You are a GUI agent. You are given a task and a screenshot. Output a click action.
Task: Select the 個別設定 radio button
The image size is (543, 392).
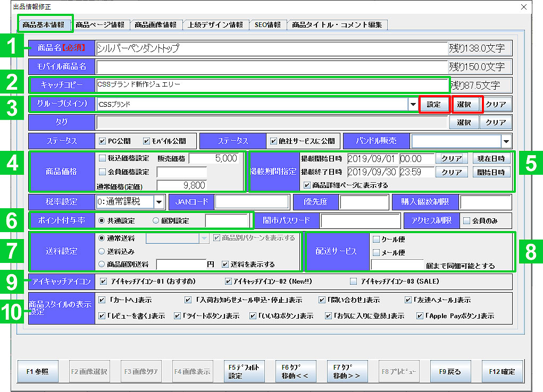click(x=156, y=220)
